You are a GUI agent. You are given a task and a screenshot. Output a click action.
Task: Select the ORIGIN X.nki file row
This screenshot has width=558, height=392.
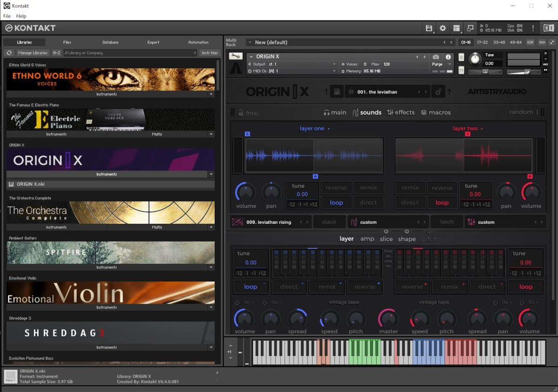pos(111,184)
